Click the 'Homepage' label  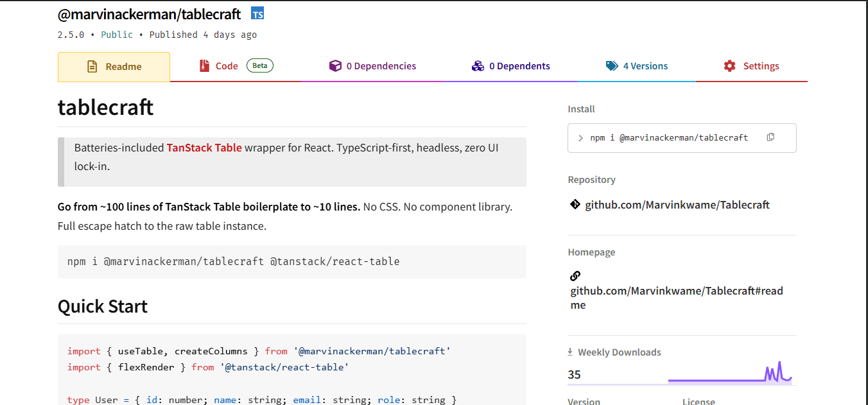[591, 252]
